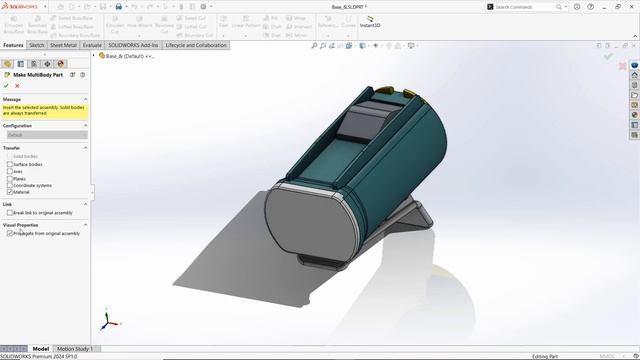Collapse the Transfer section

pos(85,148)
